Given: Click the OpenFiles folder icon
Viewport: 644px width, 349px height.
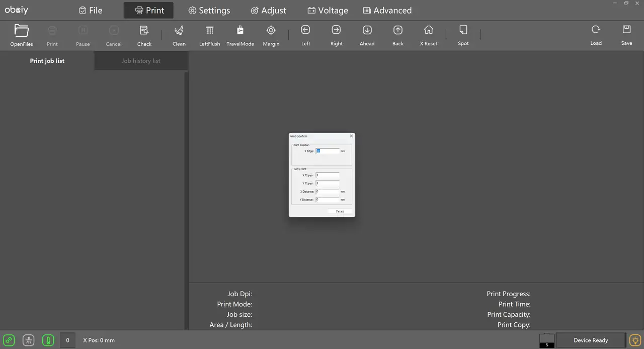Looking at the screenshot, I should pos(22,31).
